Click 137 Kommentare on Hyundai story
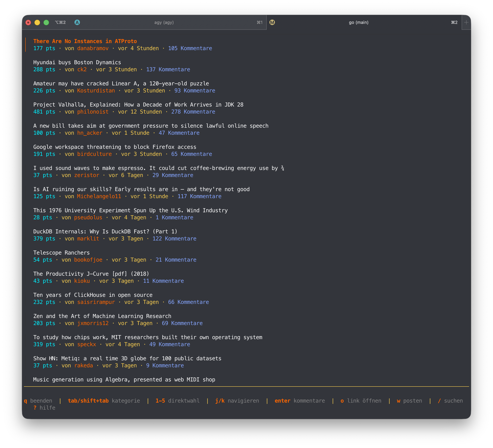This screenshot has width=493, height=448. (x=168, y=69)
